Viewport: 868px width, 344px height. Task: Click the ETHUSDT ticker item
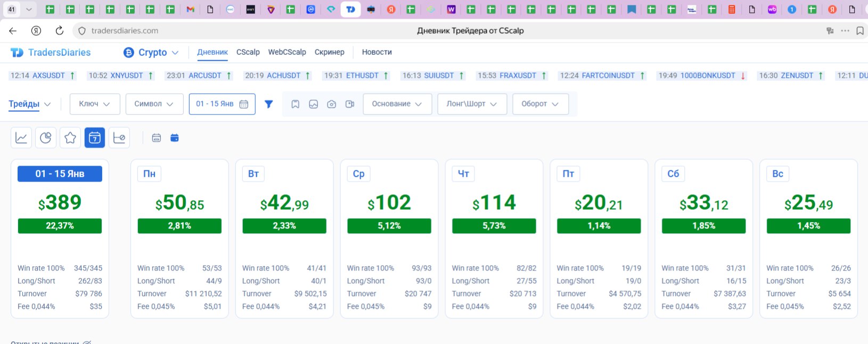click(356, 76)
